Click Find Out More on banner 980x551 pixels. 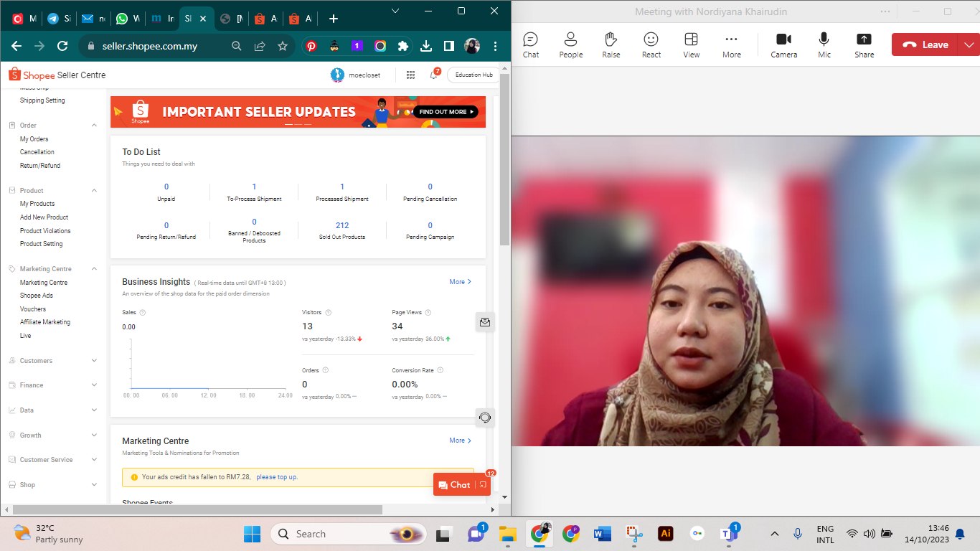coord(446,112)
